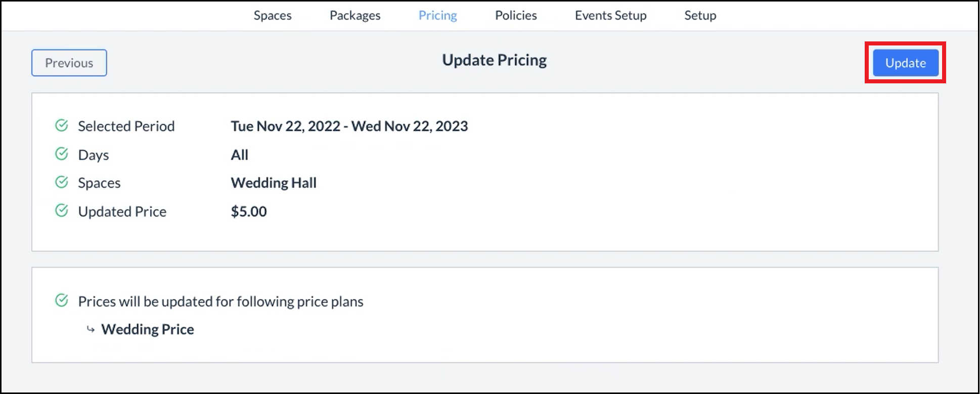Screen dimensions: 980x394
Task: Click the green check icon beside Selected Period
Action: click(62, 125)
